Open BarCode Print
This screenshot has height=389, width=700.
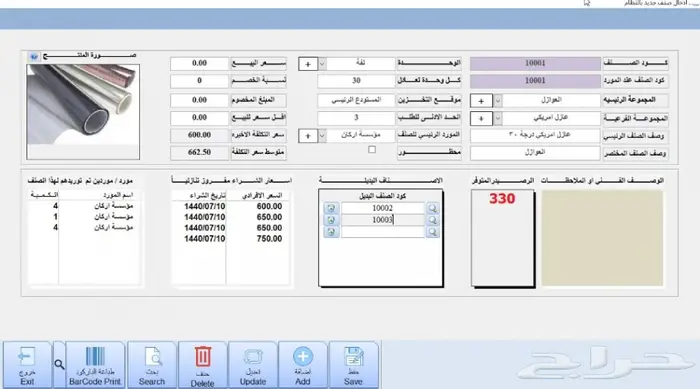pos(95,365)
